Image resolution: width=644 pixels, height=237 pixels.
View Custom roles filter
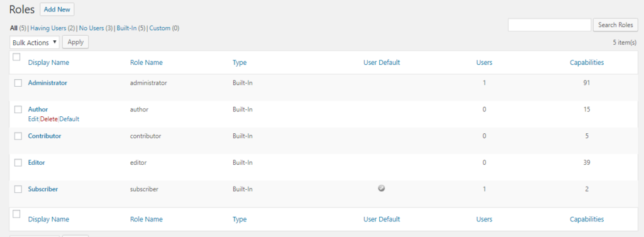160,28
